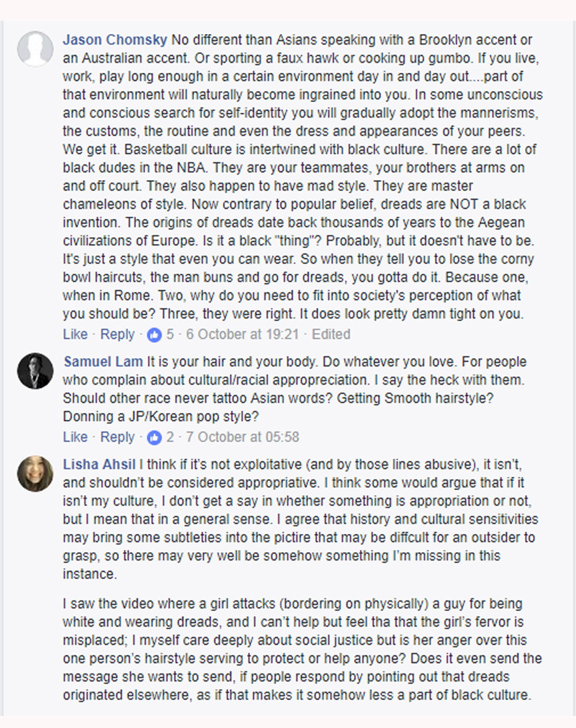Reply to Jason Chomsky's comment
Viewport: 576px width, 728px height.
[117, 334]
